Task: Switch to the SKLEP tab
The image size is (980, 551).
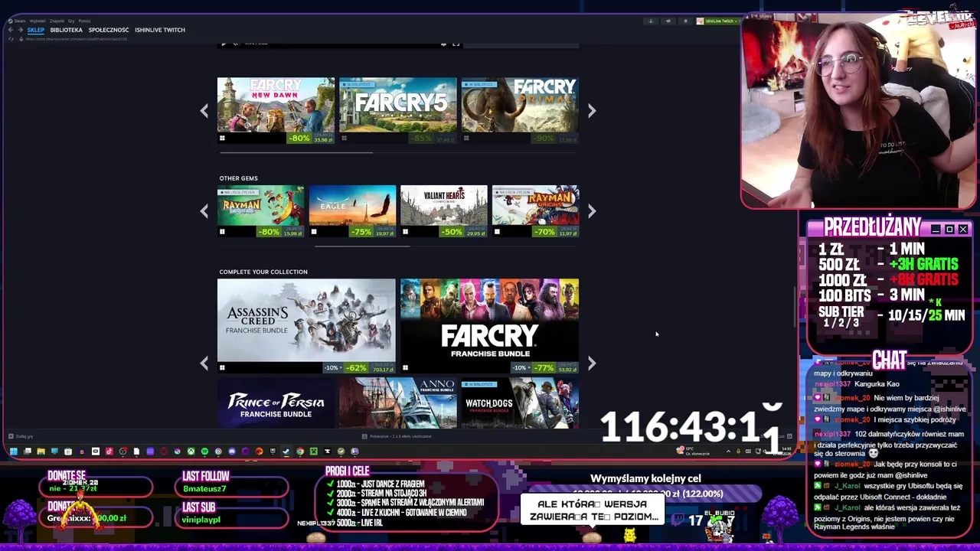Action: (x=36, y=30)
